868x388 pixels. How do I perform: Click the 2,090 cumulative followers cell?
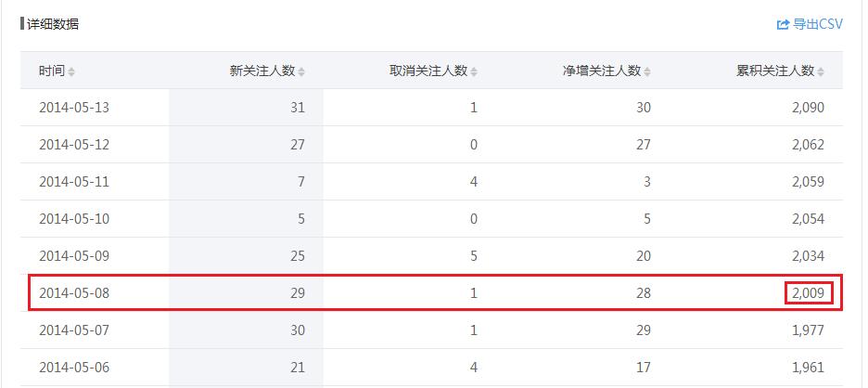(809, 108)
